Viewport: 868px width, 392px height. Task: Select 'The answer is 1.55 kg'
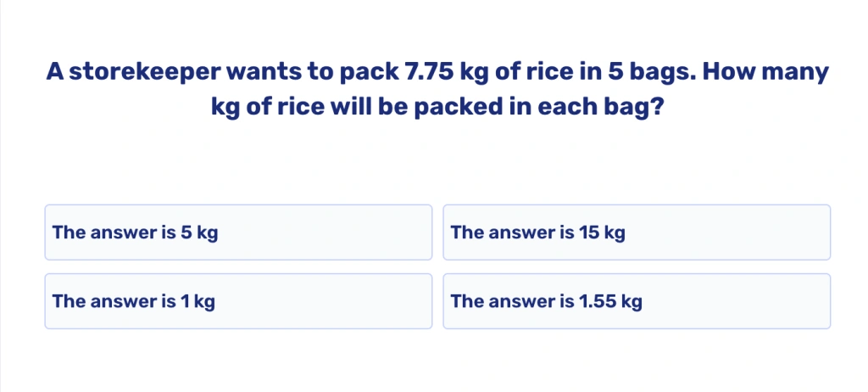(636, 301)
